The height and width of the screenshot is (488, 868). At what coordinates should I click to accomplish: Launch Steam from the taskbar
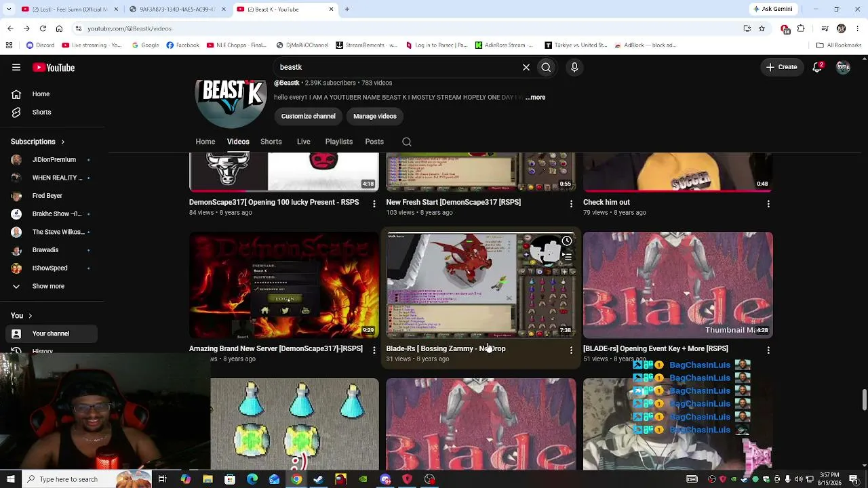tap(318, 479)
